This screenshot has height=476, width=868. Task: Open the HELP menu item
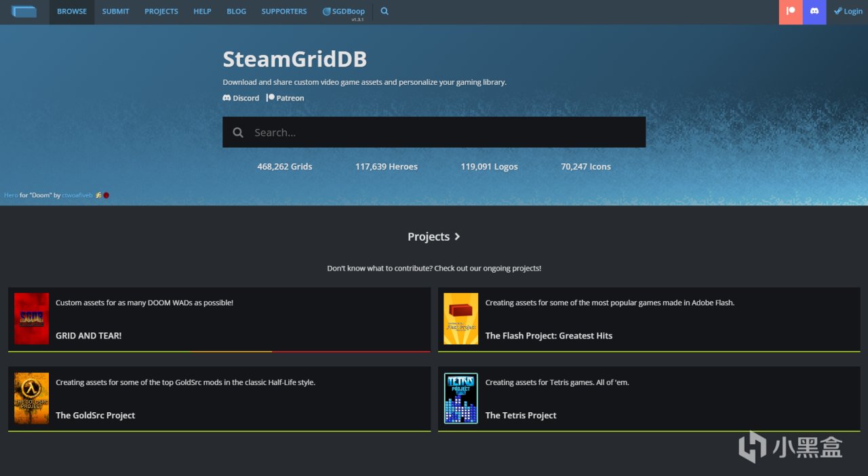pyautogui.click(x=202, y=12)
